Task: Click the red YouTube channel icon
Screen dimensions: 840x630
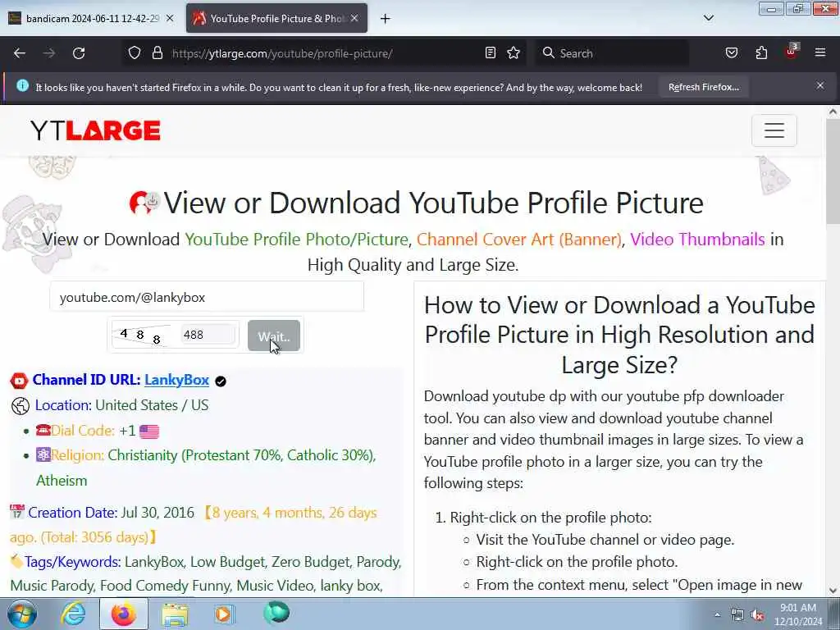Action: (19, 381)
